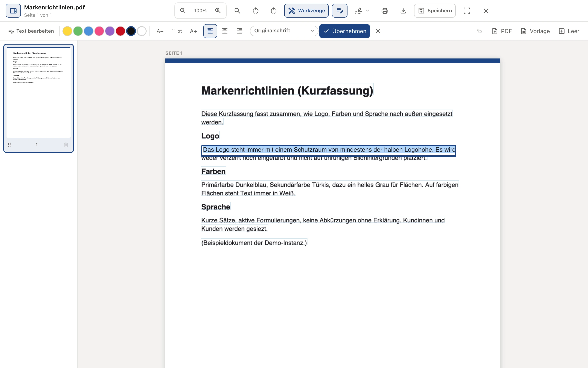Pick the black color swatch

coord(131,31)
